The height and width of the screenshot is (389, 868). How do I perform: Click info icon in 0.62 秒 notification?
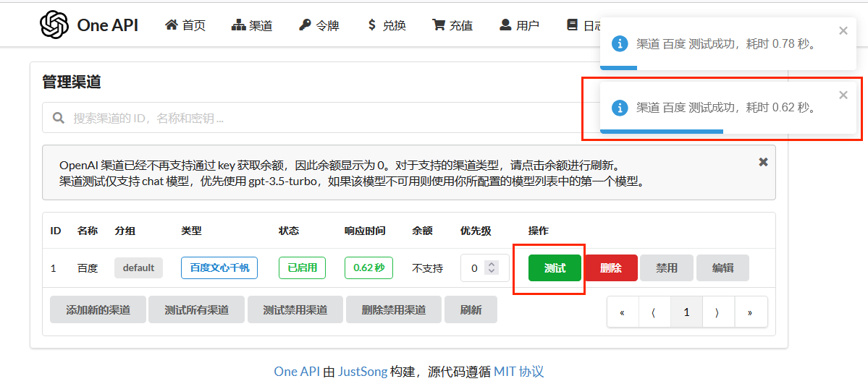click(x=620, y=108)
